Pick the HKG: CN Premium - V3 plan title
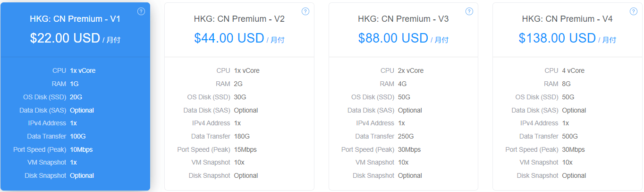 pos(403,19)
